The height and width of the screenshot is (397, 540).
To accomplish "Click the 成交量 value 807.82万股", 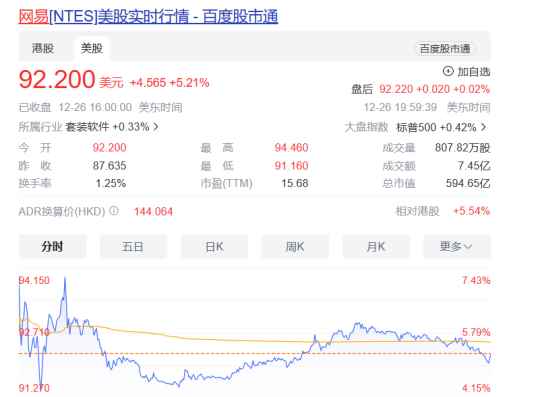I will coord(462,148).
